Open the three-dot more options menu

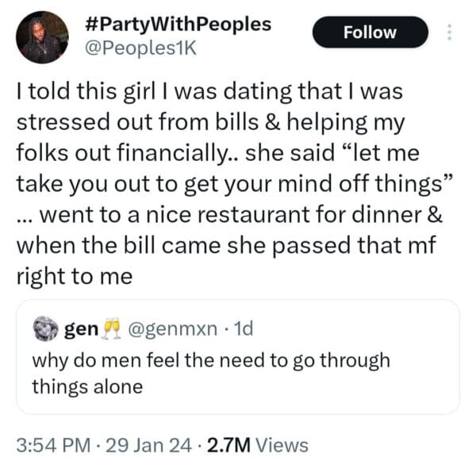coord(449,33)
